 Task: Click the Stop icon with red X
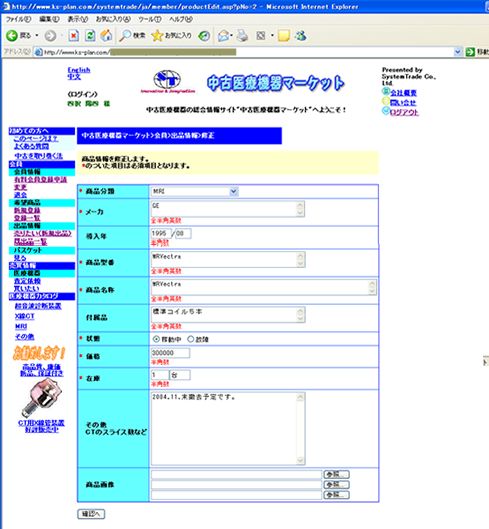tap(74, 35)
